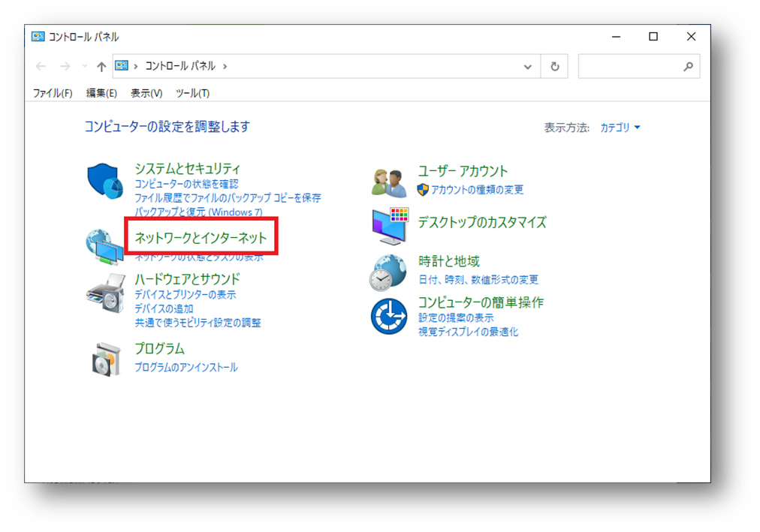This screenshot has width=760, height=532.
Task: Expand the chevron after コントロール パネル in address bar
Action: [225, 66]
